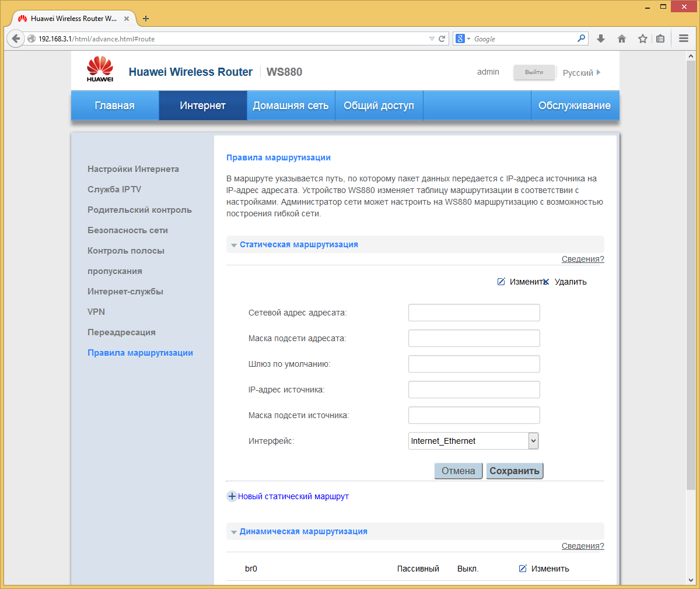Open the Русский language selector

pos(582,73)
